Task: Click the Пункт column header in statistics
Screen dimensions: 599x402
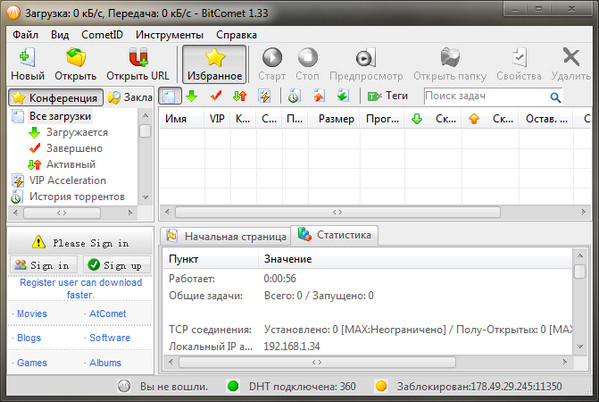Action: coord(211,259)
